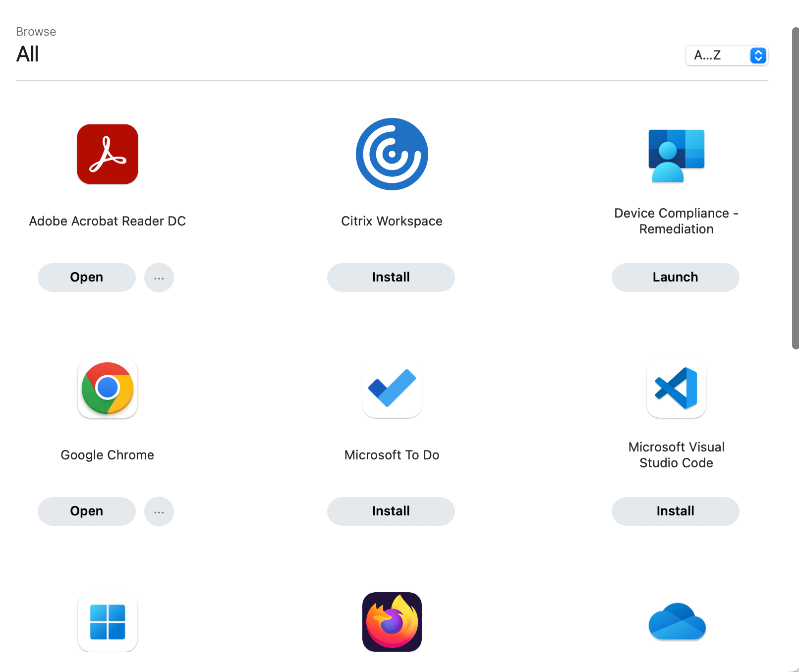Click the Browse label
This screenshot has height=672, width=799.
tap(36, 32)
